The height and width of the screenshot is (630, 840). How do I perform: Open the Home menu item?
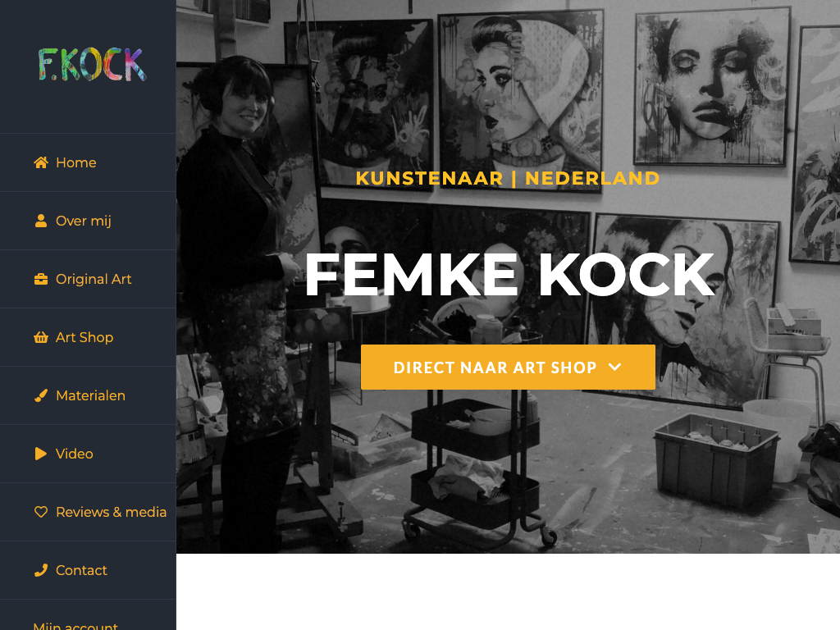(88, 162)
